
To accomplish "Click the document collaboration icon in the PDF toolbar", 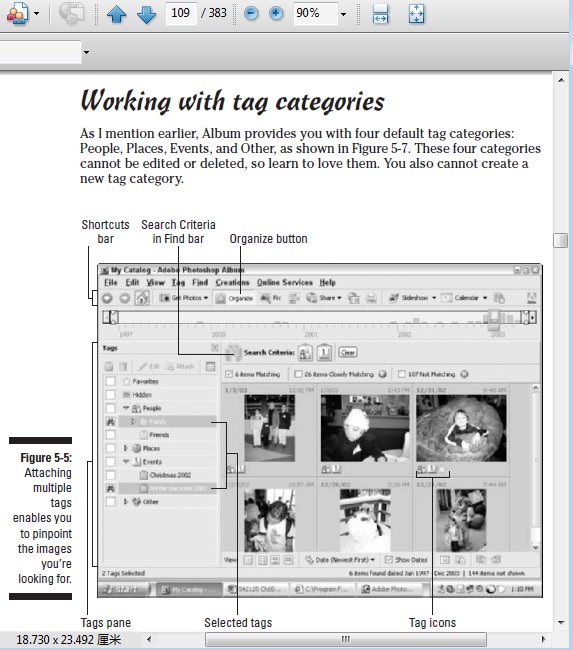I will pos(17,13).
